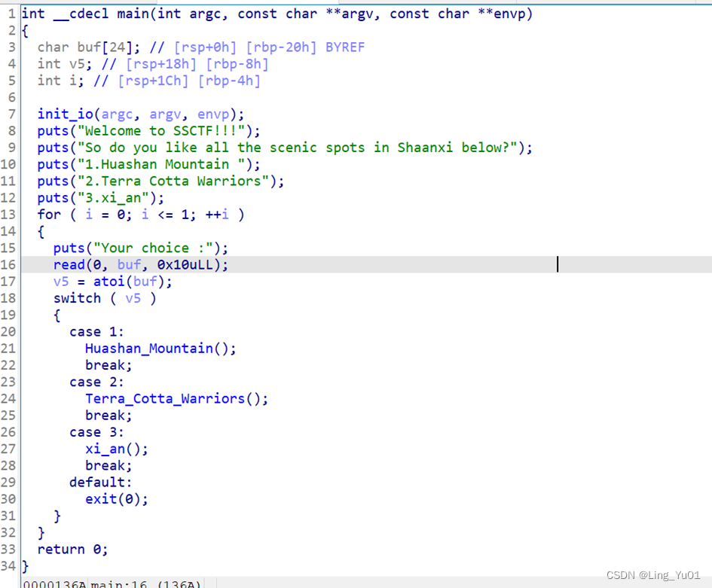Click the status bar address 0000136A main:16
712x588 pixels.
tap(112, 584)
